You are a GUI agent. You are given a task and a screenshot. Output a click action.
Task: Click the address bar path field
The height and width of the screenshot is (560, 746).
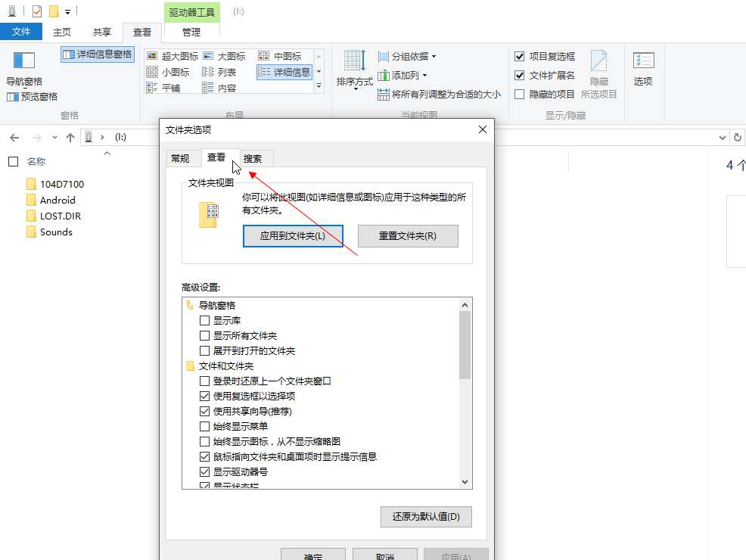(x=403, y=137)
